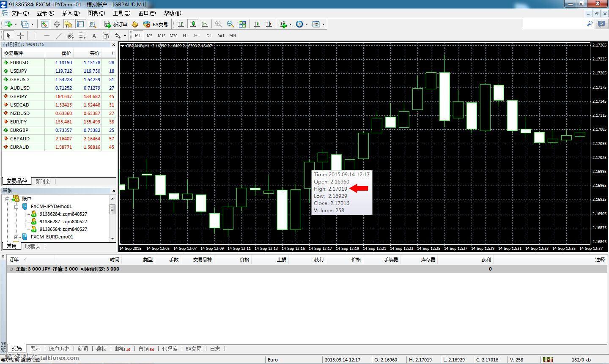Switch chart to line chart style
The width and height of the screenshot is (609, 364).
coord(205,24)
